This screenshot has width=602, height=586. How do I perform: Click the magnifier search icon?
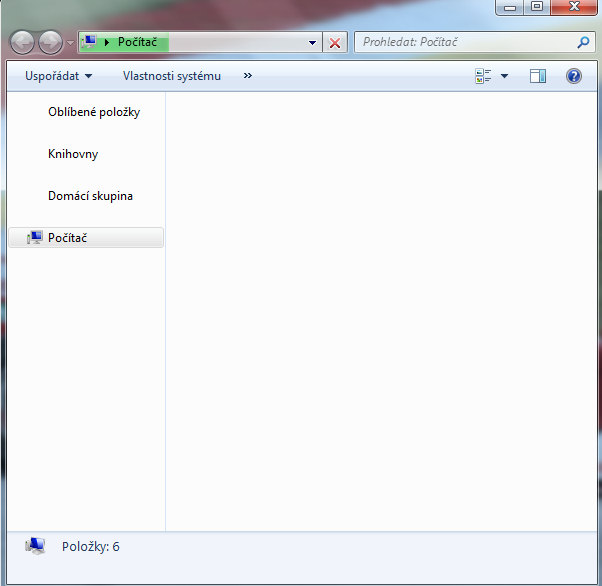point(584,42)
